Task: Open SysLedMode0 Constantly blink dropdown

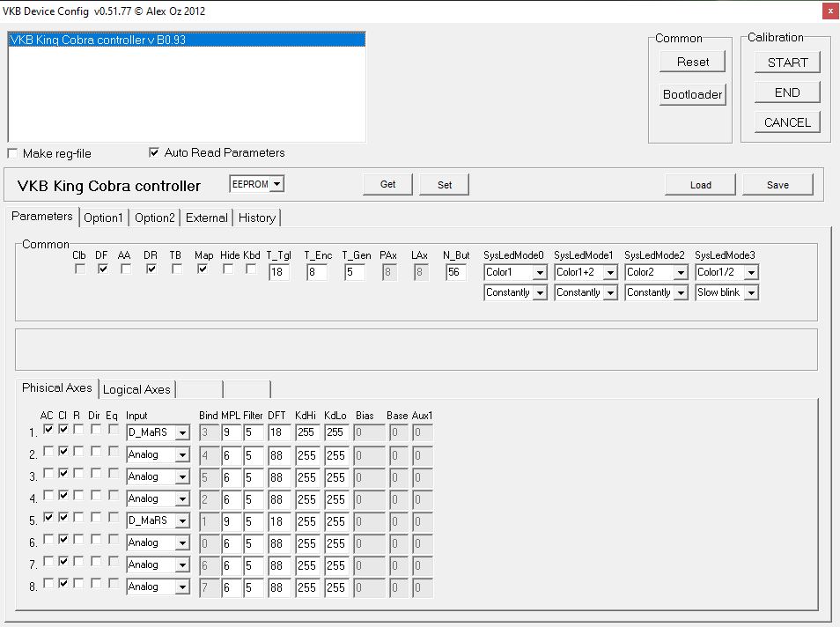Action: click(540, 292)
